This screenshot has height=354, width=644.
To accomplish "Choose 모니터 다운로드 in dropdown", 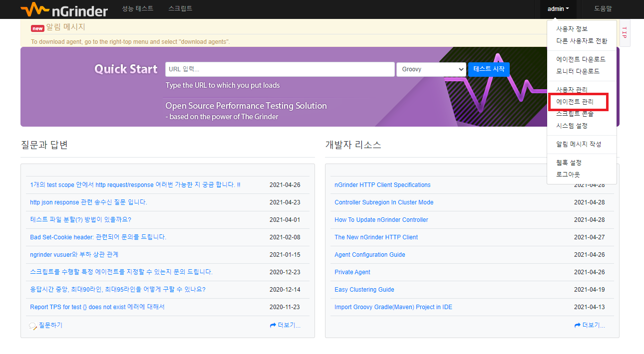I will (x=578, y=71).
